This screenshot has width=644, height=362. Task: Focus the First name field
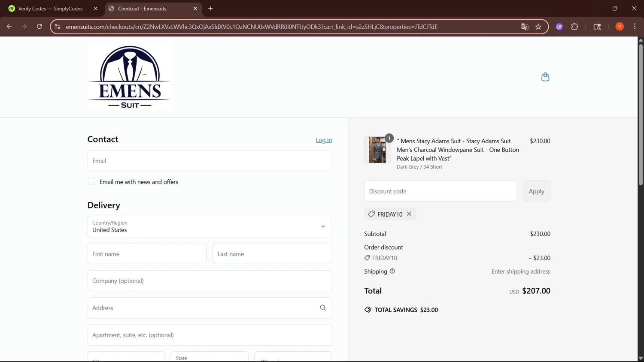147,253
